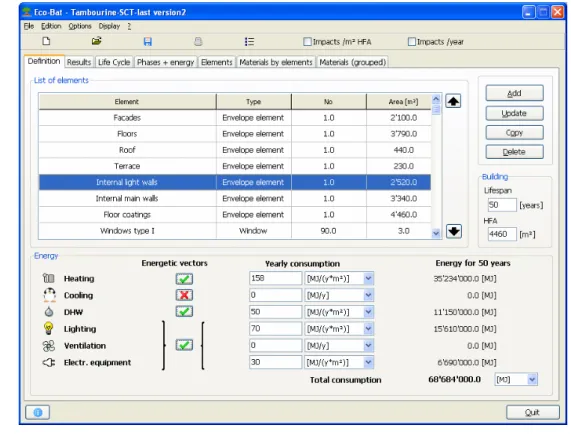Click the Quit button
Screen dimensions: 571x434
[x=532, y=412]
